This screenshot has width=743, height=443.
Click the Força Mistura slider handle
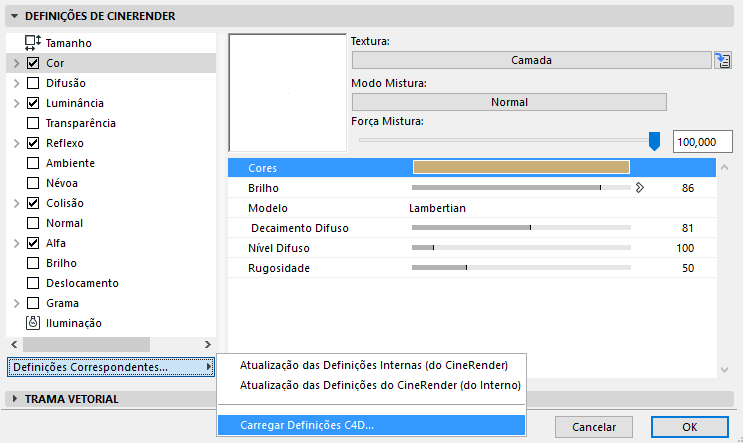(655, 141)
